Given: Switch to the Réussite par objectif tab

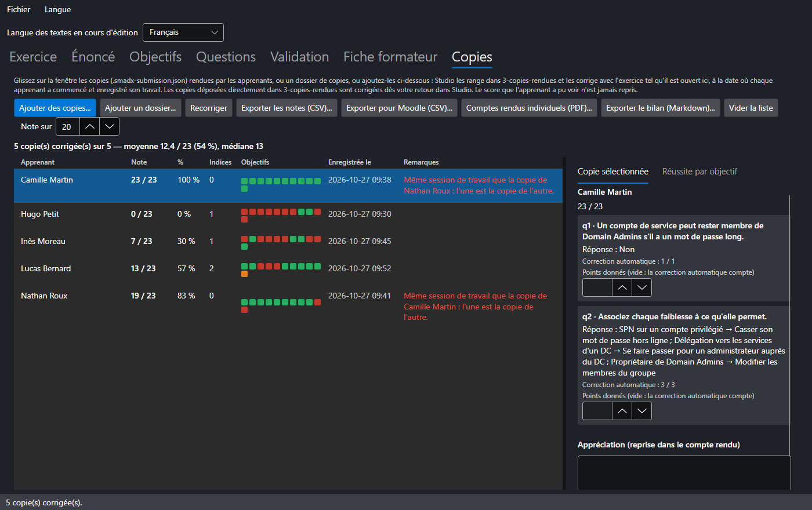Looking at the screenshot, I should click(x=699, y=172).
